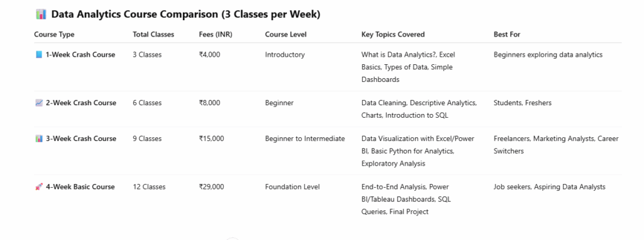The width and height of the screenshot is (644, 240).
Task: Click the bar chart icon for 3-Week course
Action: tap(39, 139)
